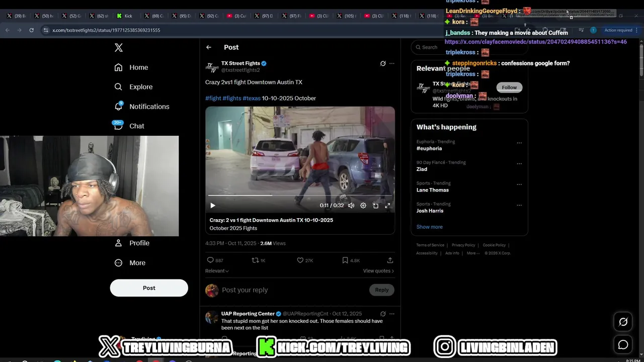Open the #euphoria trending topic
This screenshot has height=362, width=644.
pyautogui.click(x=429, y=148)
